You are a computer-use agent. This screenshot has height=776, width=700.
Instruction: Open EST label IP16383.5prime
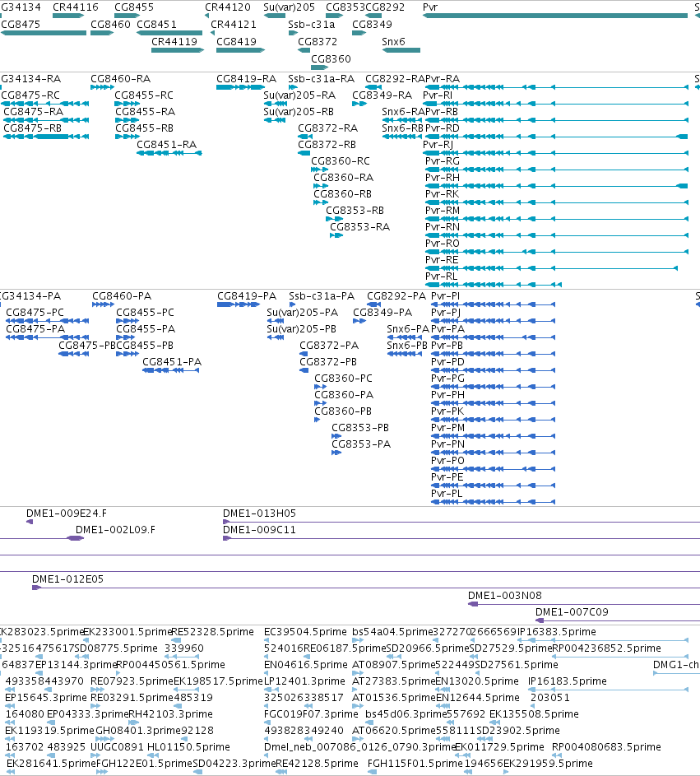557,632
